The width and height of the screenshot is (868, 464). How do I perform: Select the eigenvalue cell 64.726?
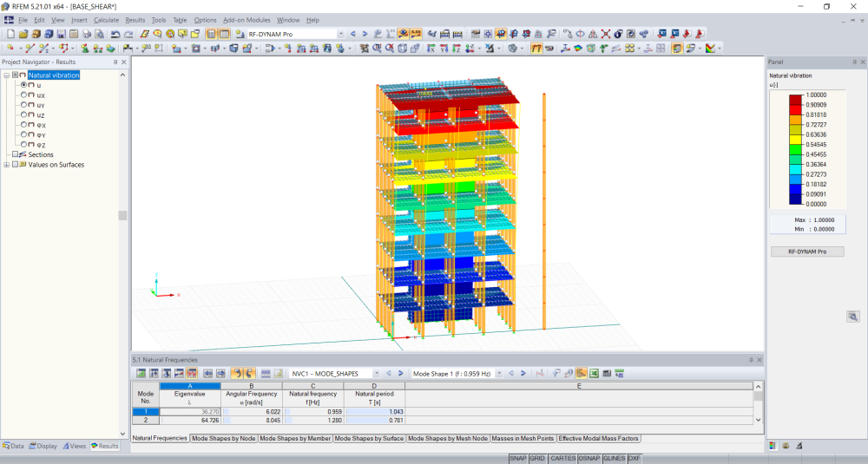190,421
